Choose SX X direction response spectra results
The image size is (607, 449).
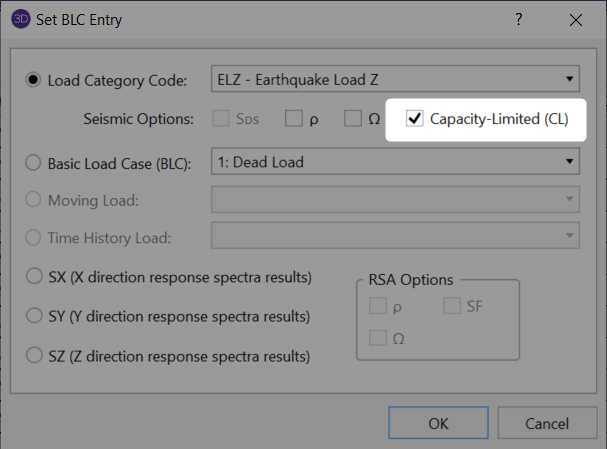tap(33, 277)
